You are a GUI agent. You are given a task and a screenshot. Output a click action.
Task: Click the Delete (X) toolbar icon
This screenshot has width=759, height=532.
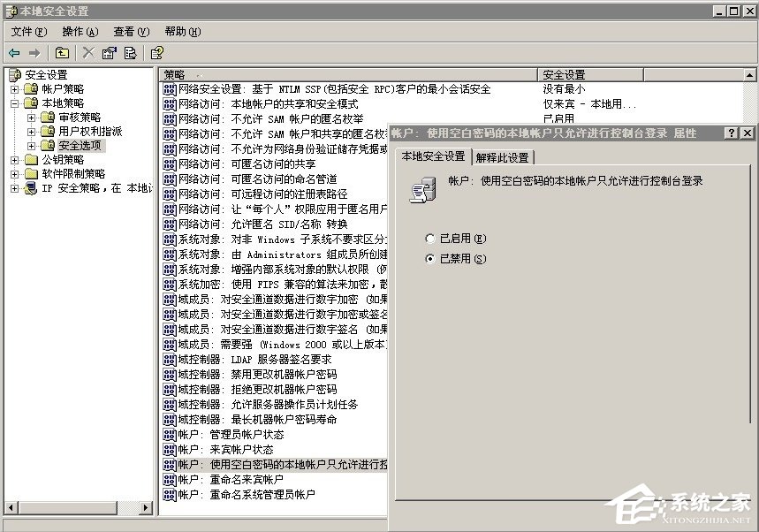[x=87, y=53]
